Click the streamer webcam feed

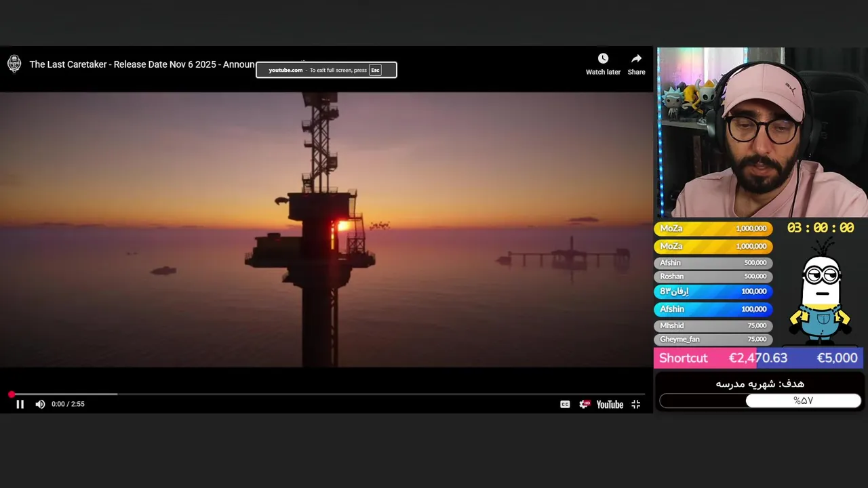coord(761,132)
